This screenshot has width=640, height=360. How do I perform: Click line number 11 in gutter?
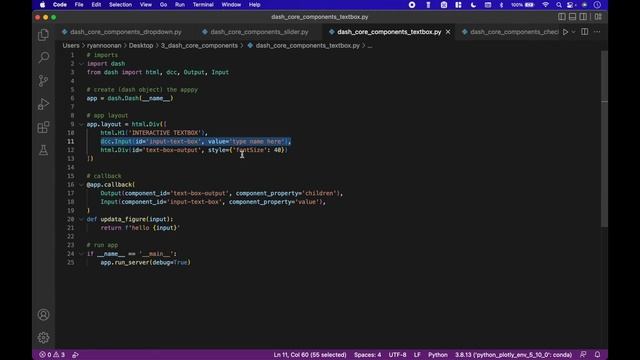pyautogui.click(x=71, y=141)
